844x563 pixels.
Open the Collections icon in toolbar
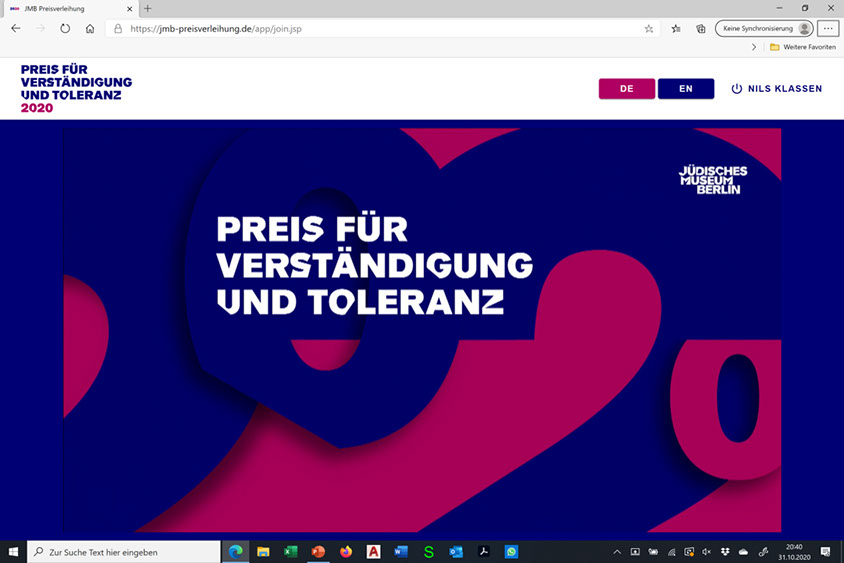coord(700,29)
